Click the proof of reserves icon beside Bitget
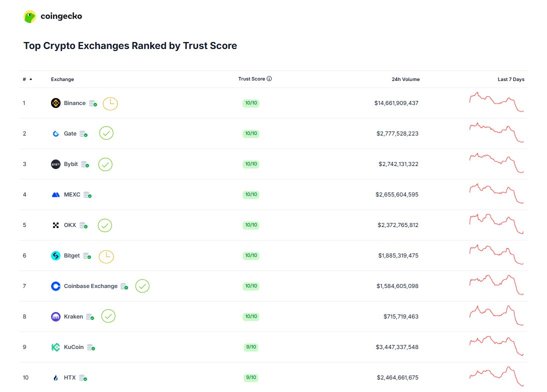 [x=87, y=256]
